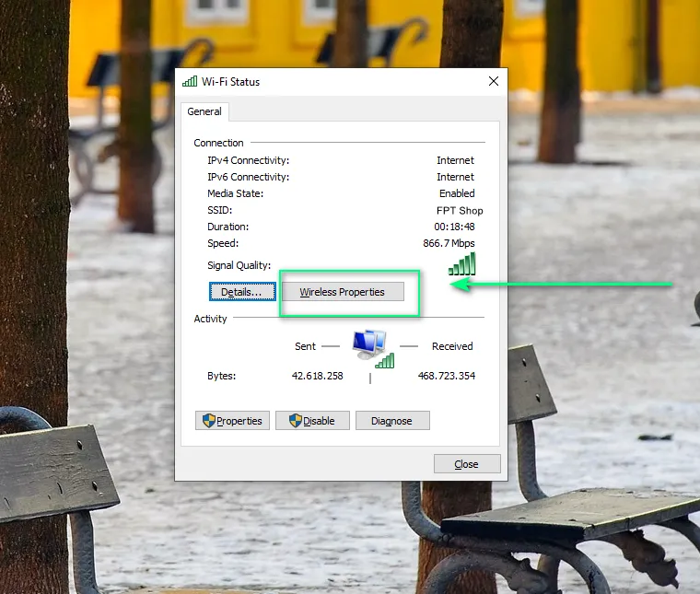Viewport: 700px width, 594px height.
Task: Switch to the General tab
Action: click(204, 111)
